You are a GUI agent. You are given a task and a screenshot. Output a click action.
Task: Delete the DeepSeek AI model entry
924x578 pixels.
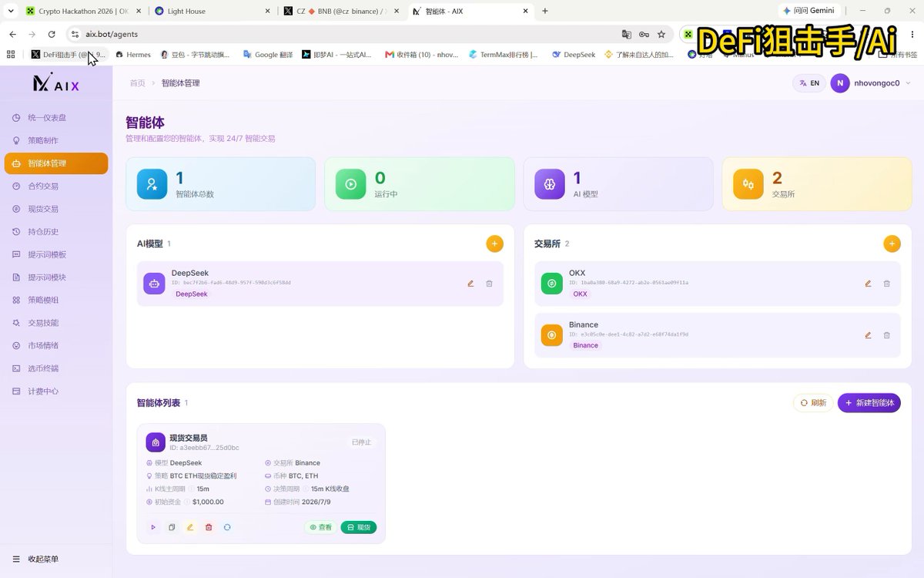[x=489, y=284]
